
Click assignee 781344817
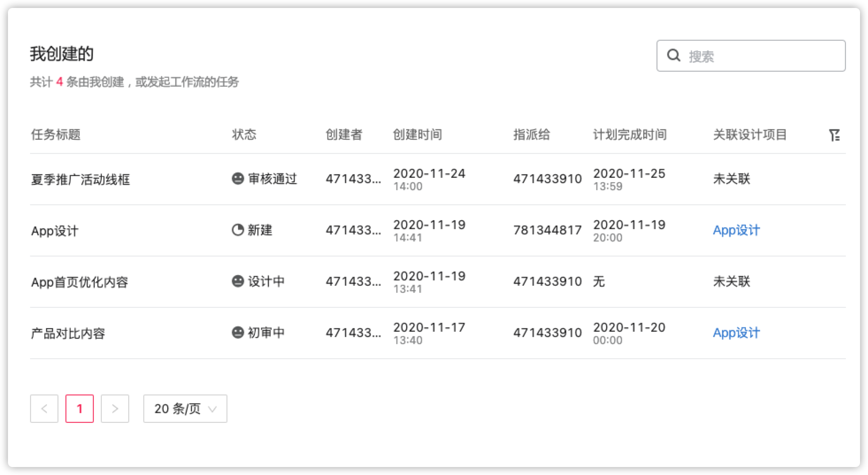[x=547, y=230]
